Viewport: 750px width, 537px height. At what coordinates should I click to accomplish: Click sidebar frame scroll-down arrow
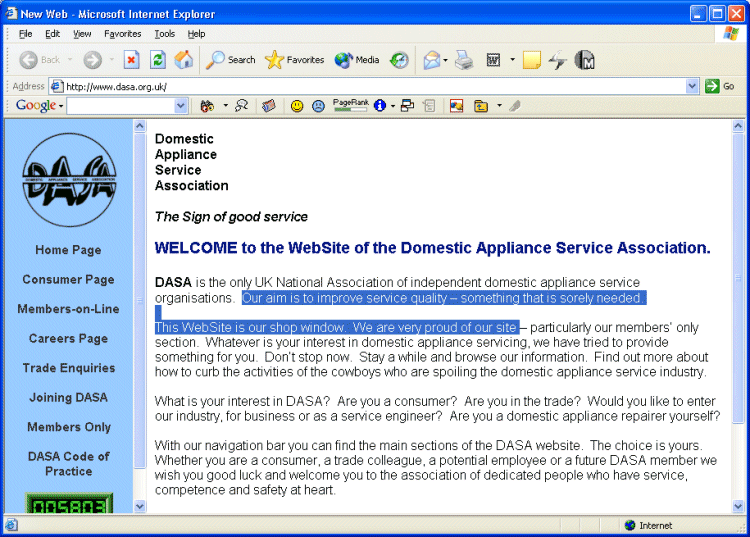coord(140,506)
